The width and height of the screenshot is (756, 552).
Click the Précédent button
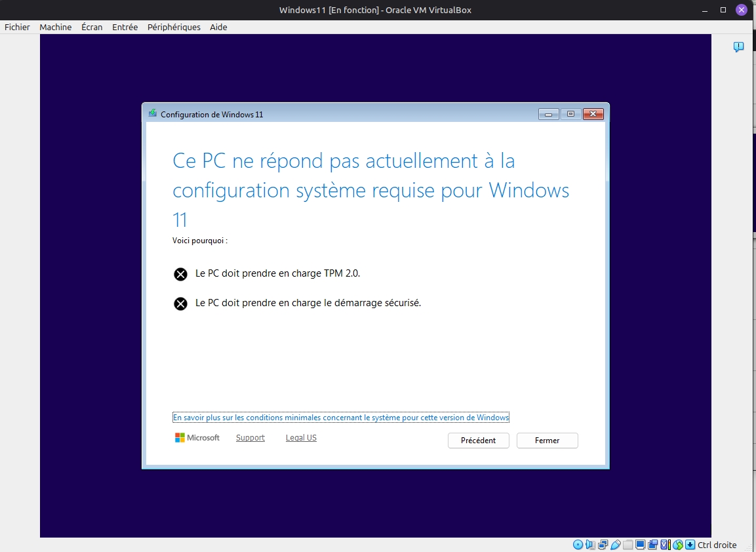pos(478,440)
